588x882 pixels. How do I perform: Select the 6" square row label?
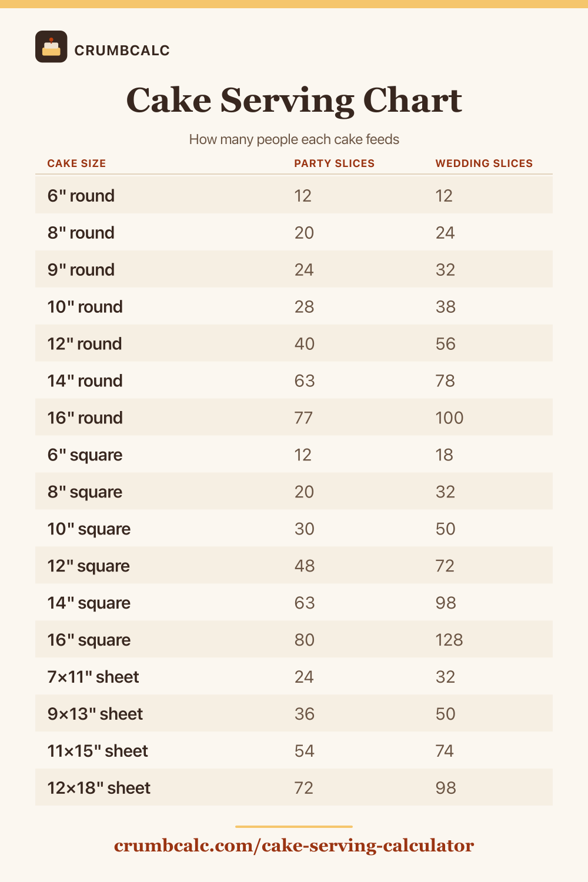coord(85,455)
